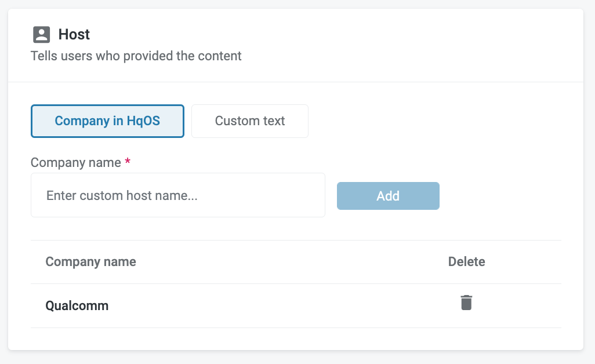Select the Qualcomm company entry
Image resolution: width=595 pixels, height=364 pixels.
tap(77, 305)
